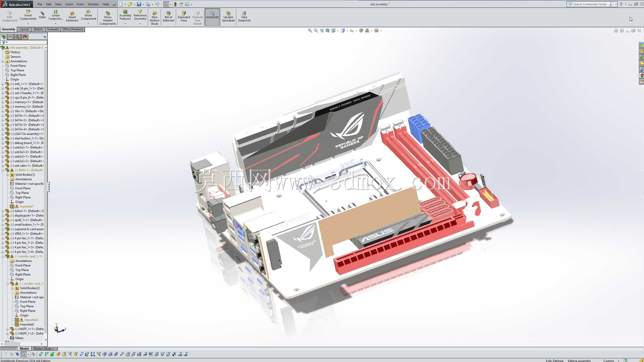The width and height of the screenshot is (644, 362).
Task: Create a New document from toolbar
Action: coord(121,4)
